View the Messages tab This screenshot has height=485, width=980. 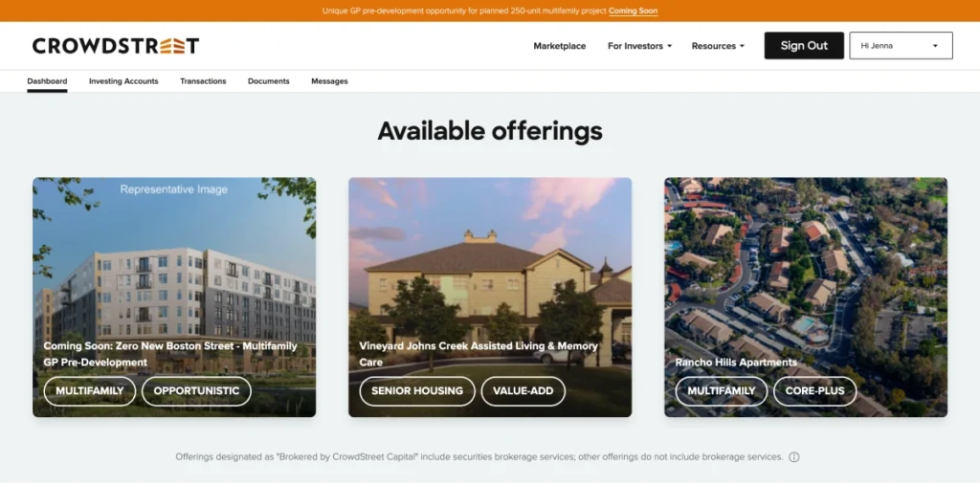(329, 81)
